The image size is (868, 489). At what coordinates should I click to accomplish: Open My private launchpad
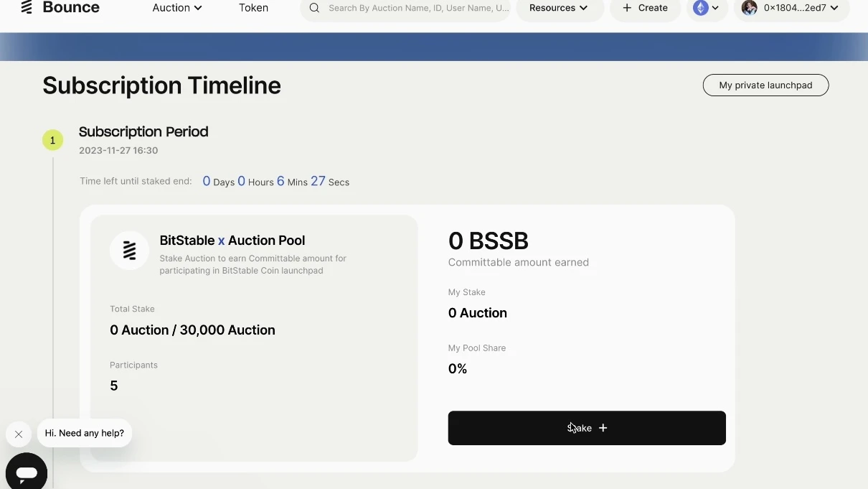point(765,85)
